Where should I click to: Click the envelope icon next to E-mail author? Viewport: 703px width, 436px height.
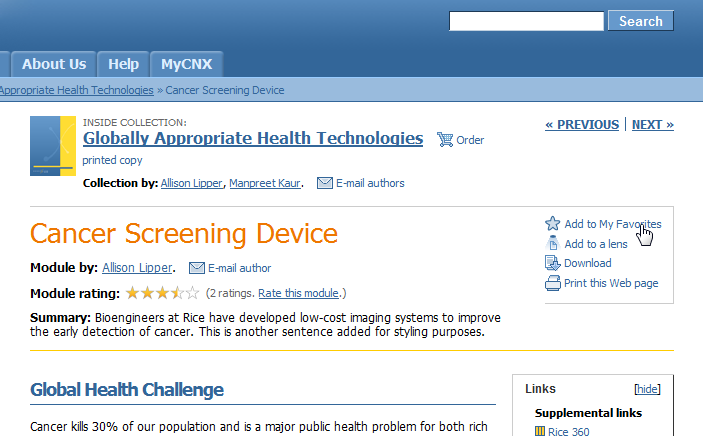pos(196,268)
